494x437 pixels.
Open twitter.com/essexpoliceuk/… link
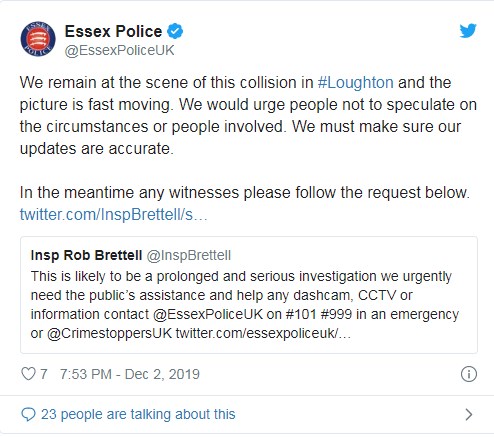point(263,333)
